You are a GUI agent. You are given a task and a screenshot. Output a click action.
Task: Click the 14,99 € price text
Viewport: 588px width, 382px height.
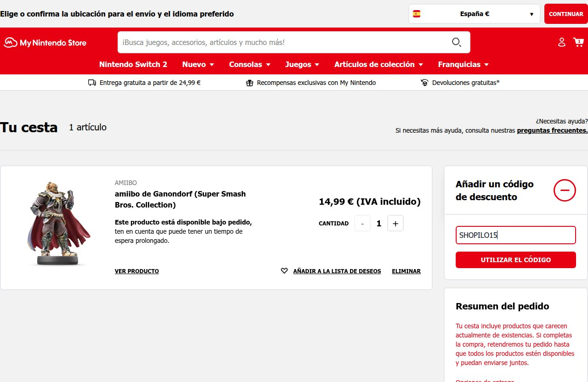point(369,202)
